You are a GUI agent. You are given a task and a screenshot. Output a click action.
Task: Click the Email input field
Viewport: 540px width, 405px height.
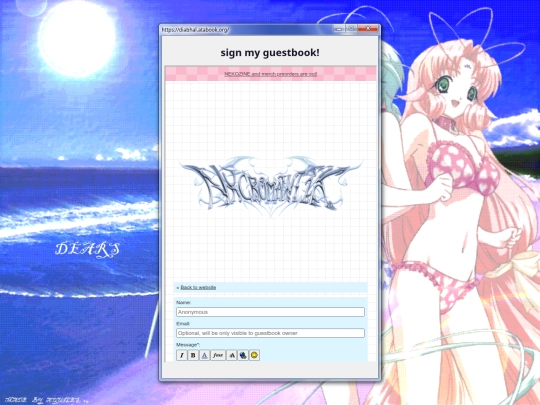(270, 333)
